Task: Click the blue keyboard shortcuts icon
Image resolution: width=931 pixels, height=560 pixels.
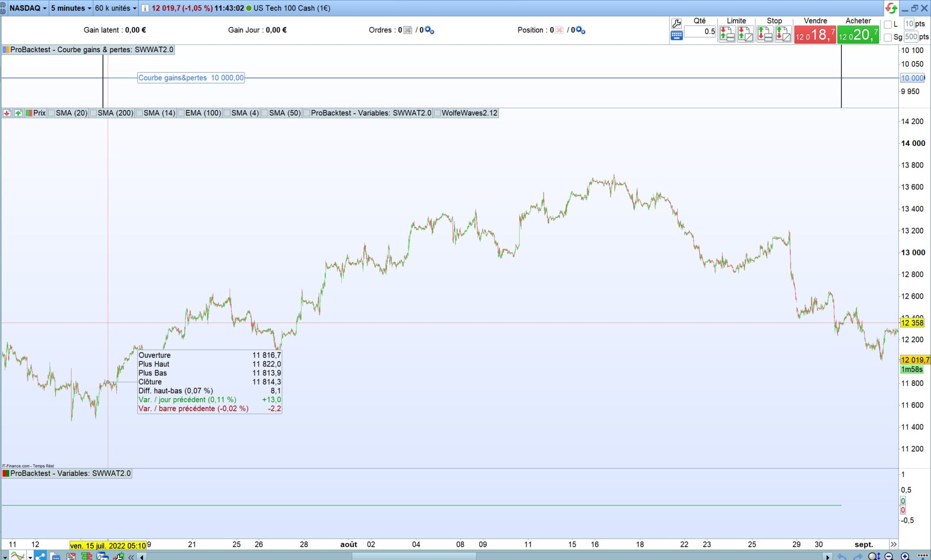Action: pyautogui.click(x=676, y=35)
